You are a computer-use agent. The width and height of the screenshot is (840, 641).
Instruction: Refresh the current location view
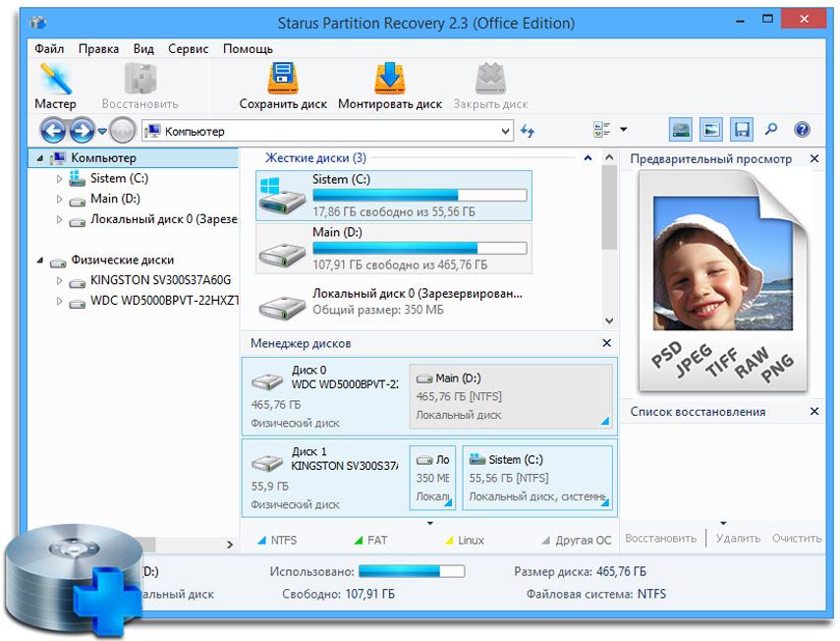click(x=528, y=131)
